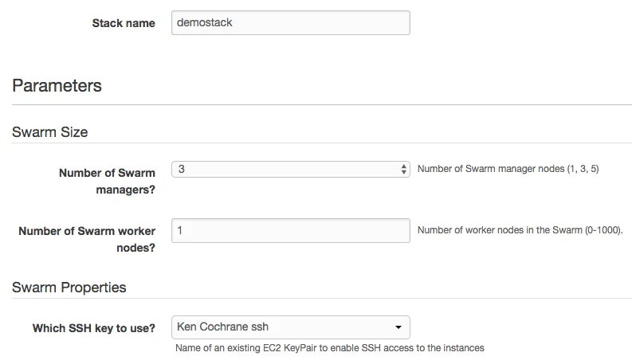Select the 'Stack name' label text
Image resolution: width=632 pixels, height=364 pixels.
pyautogui.click(x=124, y=23)
